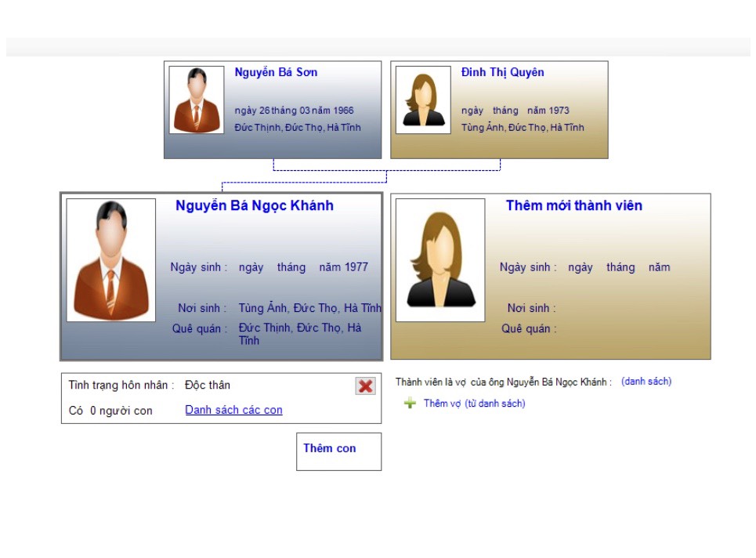Click new member's Quê quán label
Screen dimensions: 756x558
tap(529, 329)
